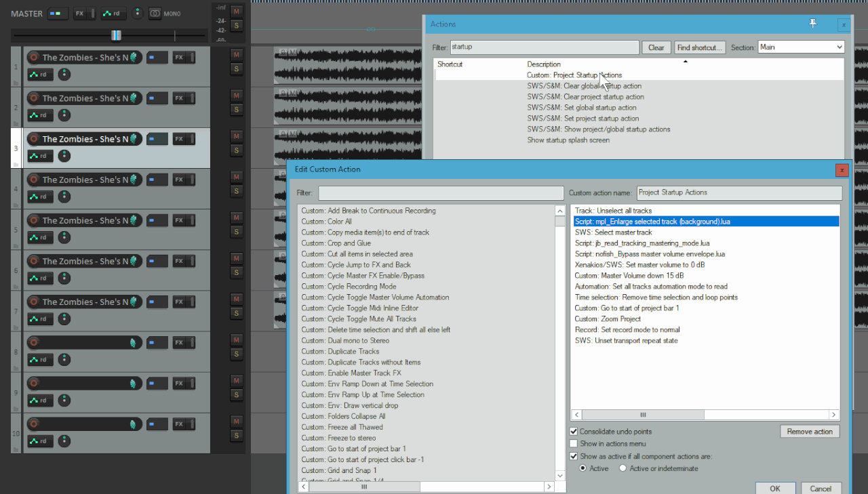Arm track 1 for recording

(34, 58)
